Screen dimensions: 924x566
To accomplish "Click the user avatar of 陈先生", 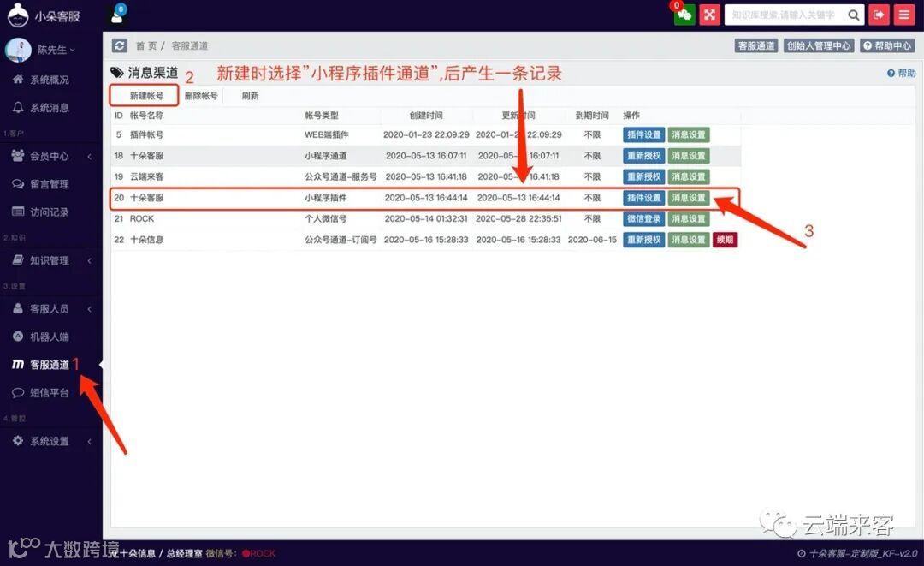I will click(x=18, y=51).
